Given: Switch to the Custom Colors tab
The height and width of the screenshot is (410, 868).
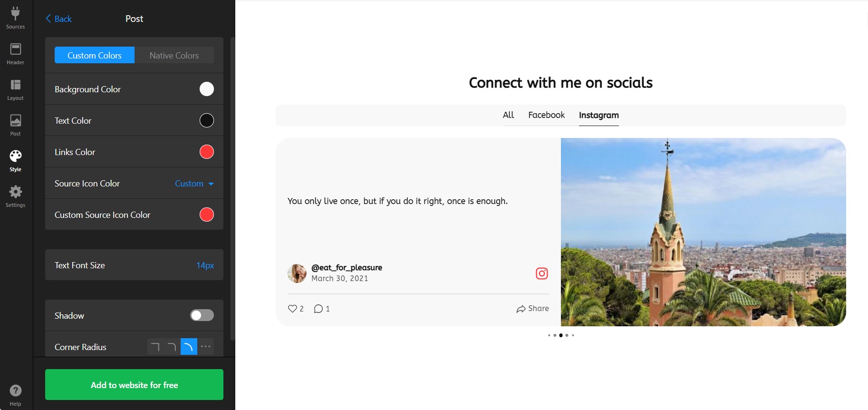Looking at the screenshot, I should [95, 55].
